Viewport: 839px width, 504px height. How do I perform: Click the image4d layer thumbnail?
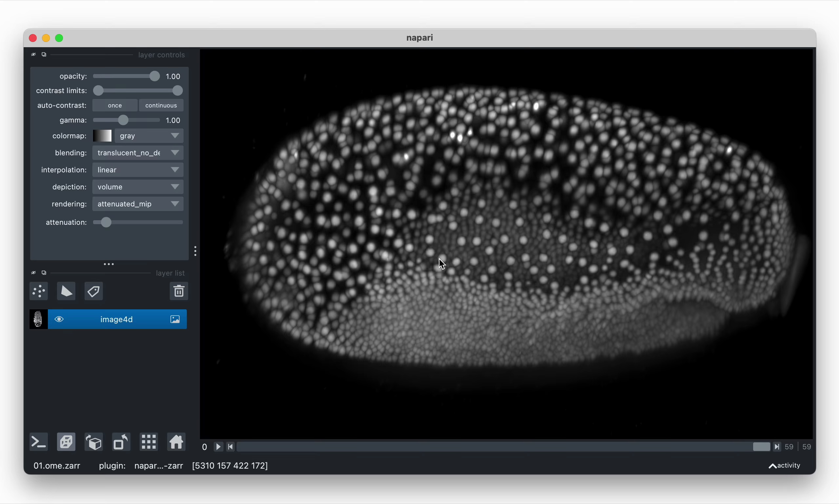38,319
